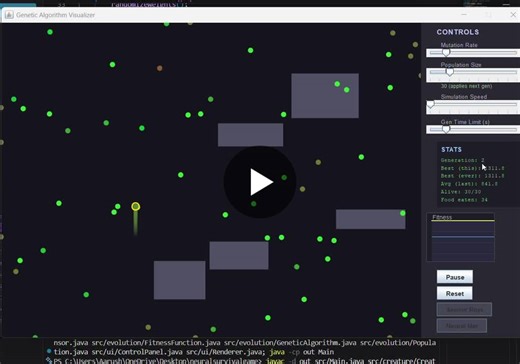Screen dimensions: 520x364
Task: Click the "Food eaten: 24" stat line
Action: point(464,200)
